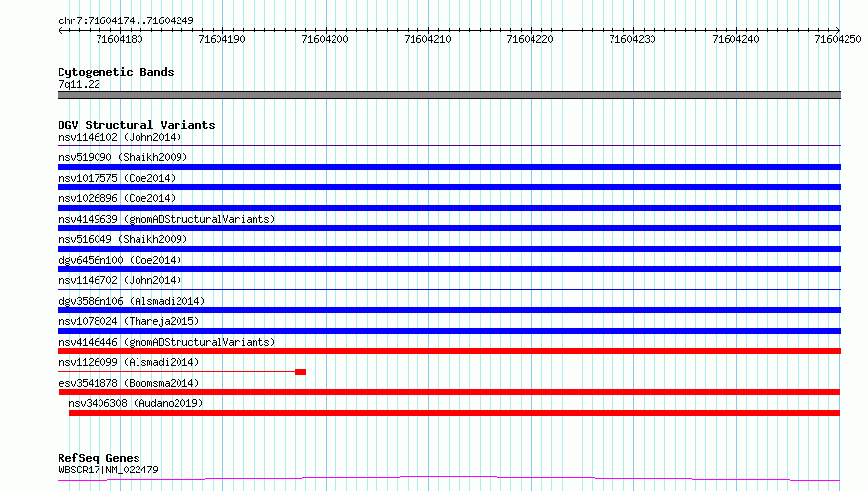
Task: Open the WBSCR17|NM_022479 gene label
Action: click(108, 470)
